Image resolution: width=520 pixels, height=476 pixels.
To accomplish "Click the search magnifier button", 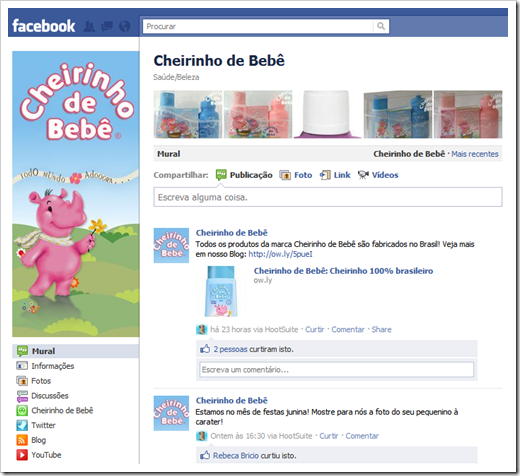I will tap(381, 26).
